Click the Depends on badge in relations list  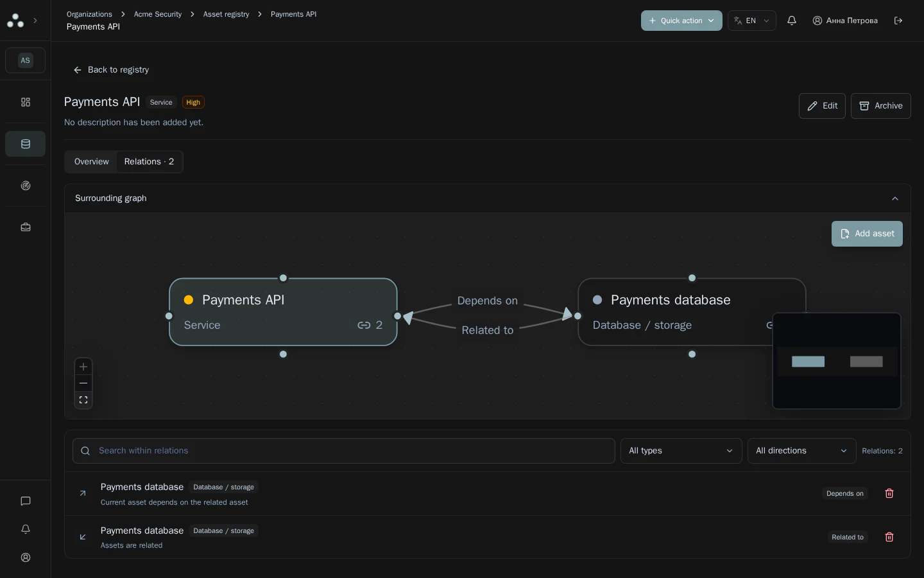(x=845, y=493)
